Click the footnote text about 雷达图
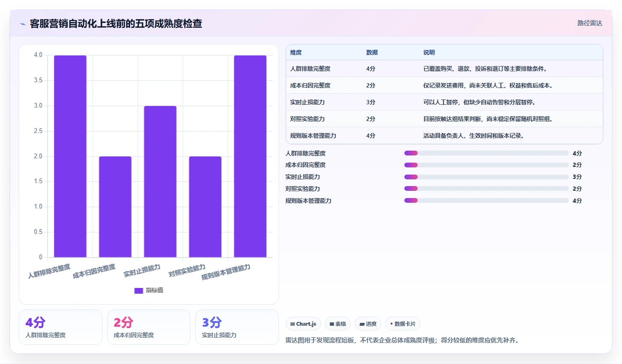This screenshot has width=622, height=364. 402,341
